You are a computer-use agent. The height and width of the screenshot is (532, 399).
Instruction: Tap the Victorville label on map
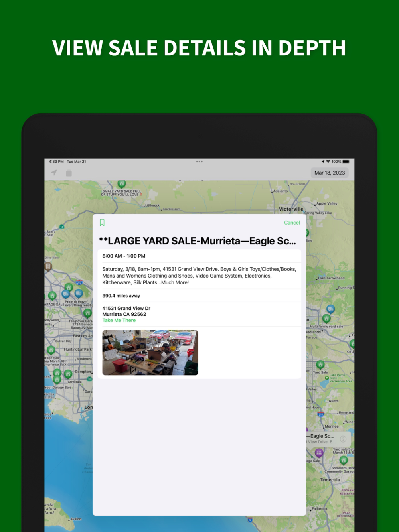pyautogui.click(x=291, y=209)
